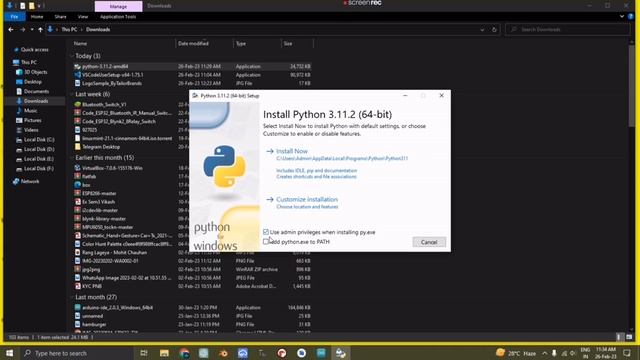Viewport: 640px width, 360px height.
Task: Open Windows Start menu
Action: (9, 353)
